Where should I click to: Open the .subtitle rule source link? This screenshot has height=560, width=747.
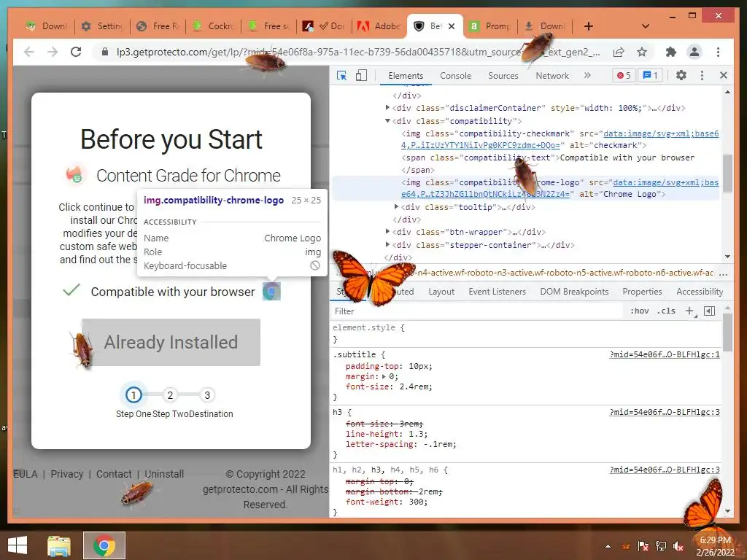pyautogui.click(x=665, y=355)
